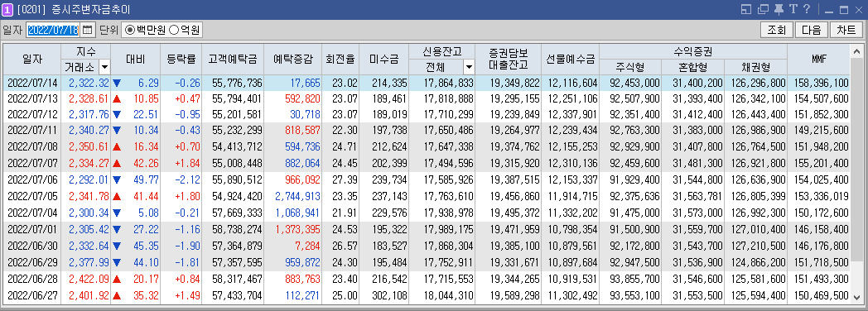The width and height of the screenshot is (868, 311).
Task: Open the screen layout icon in title bar
Action: click(x=745, y=9)
